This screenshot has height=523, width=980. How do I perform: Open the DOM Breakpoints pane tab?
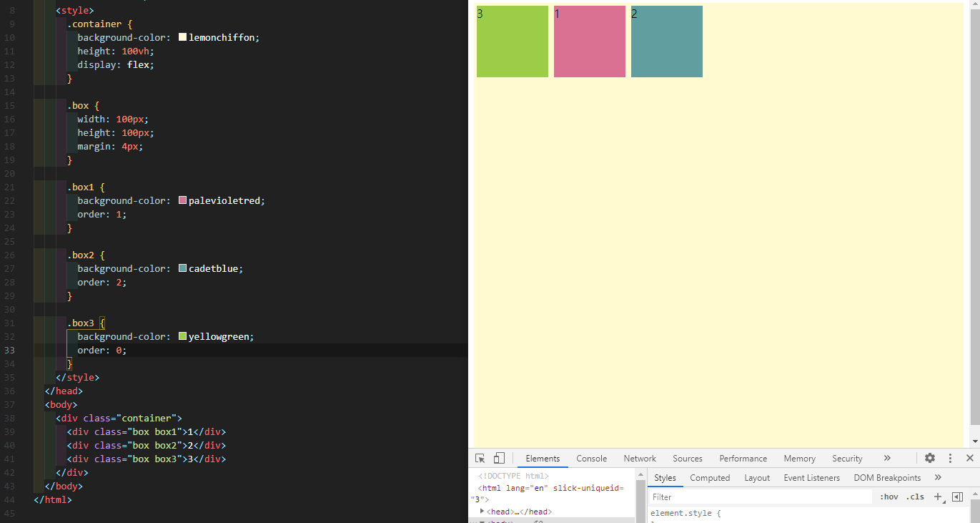click(887, 478)
